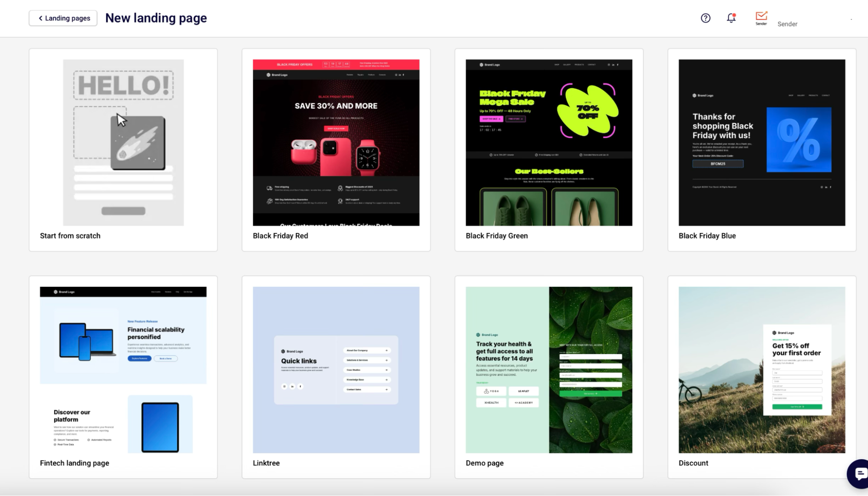Choose the Discount template
Viewport: 868px width, 496px height.
point(761,369)
